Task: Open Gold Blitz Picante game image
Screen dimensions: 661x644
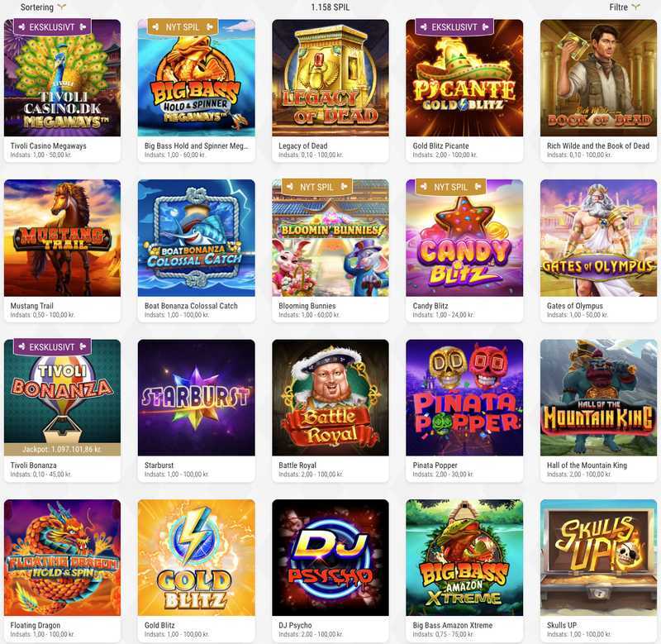Action: [464, 78]
